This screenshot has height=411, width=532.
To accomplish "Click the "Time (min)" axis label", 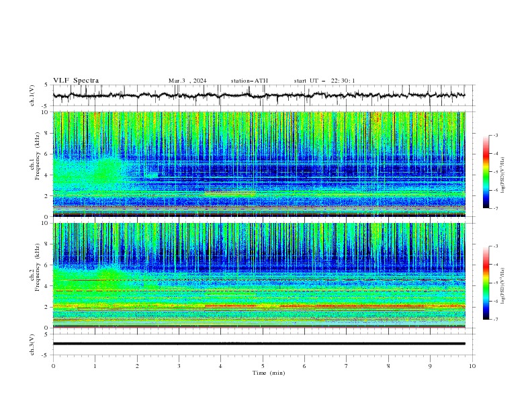I will pyautogui.click(x=269, y=373).
